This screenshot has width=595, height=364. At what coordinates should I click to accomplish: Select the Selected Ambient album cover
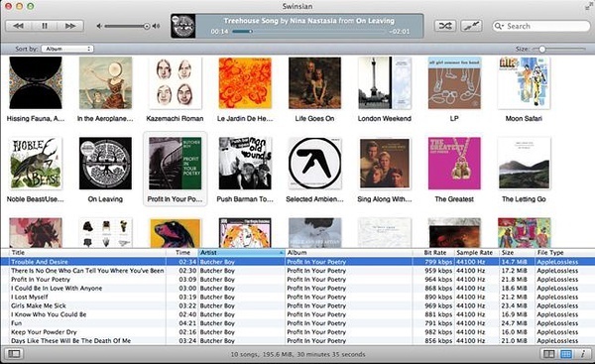[314, 164]
